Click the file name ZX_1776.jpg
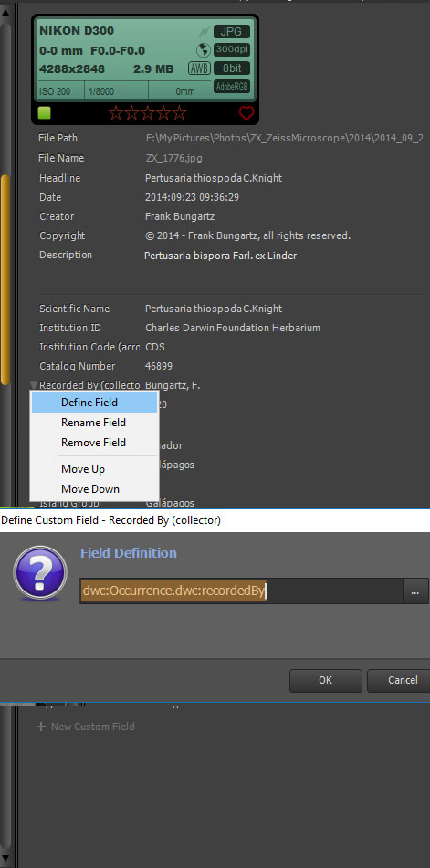Screen dimensions: 430x868 173,158
